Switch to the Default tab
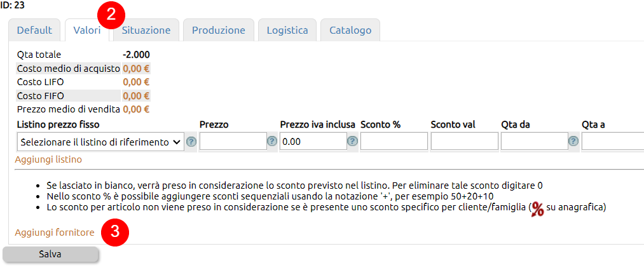This screenshot has height=270, width=644. click(x=34, y=30)
